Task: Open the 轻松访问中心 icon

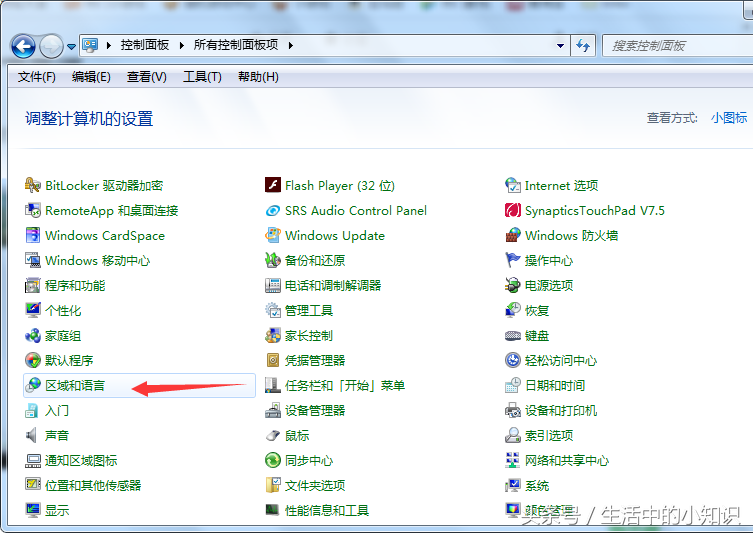Action: pyautogui.click(x=513, y=360)
